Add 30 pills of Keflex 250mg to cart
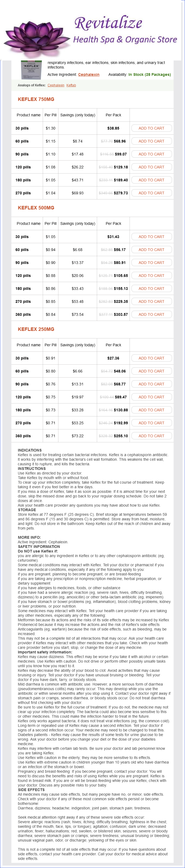Image resolution: width=185 pixels, height=868 pixels. pos(151,358)
